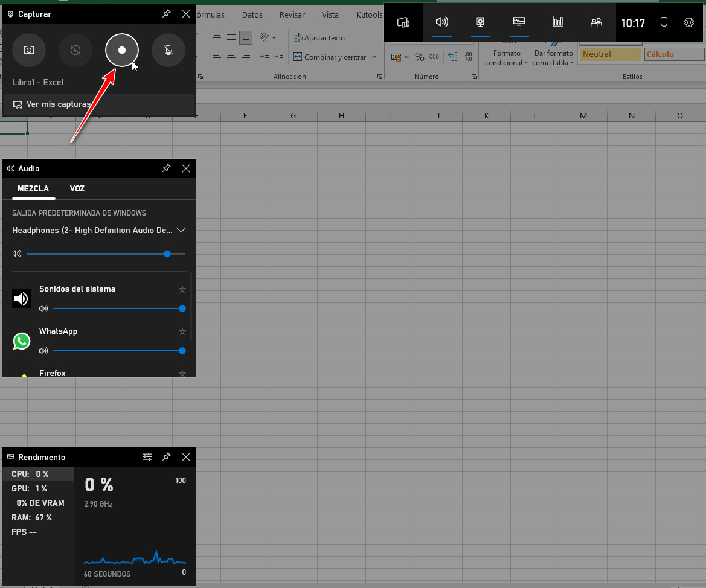This screenshot has width=706, height=588.
Task: Open the Xbox Social widget icon
Action: click(x=596, y=22)
